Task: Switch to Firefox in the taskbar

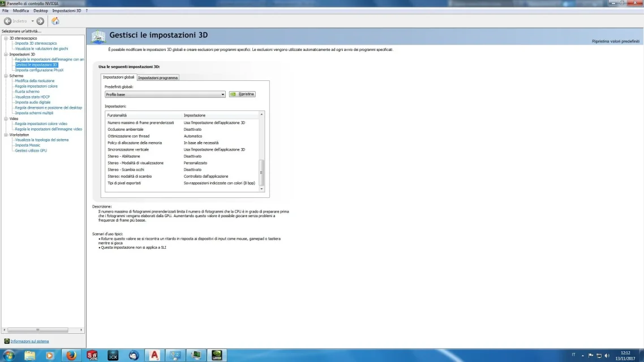Action: tap(71, 355)
